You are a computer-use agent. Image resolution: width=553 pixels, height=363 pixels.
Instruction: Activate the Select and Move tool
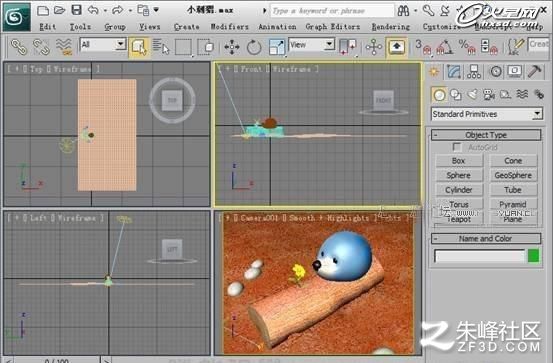[232, 47]
